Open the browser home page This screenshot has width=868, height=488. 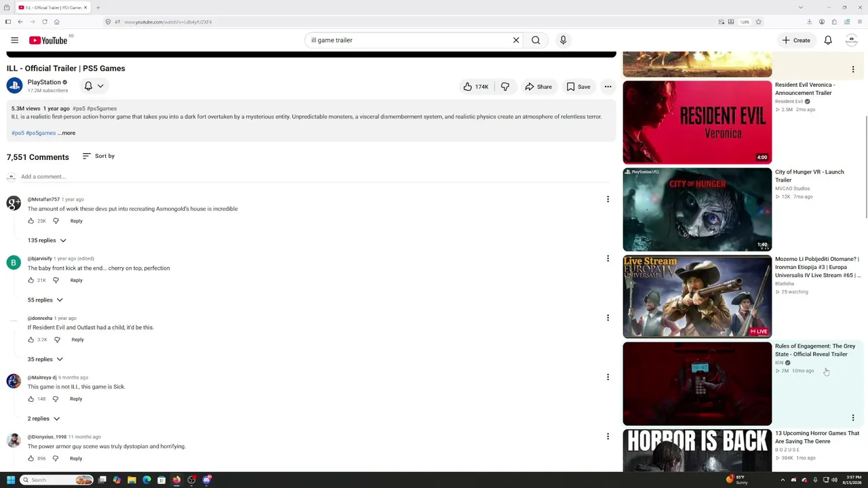point(57,22)
